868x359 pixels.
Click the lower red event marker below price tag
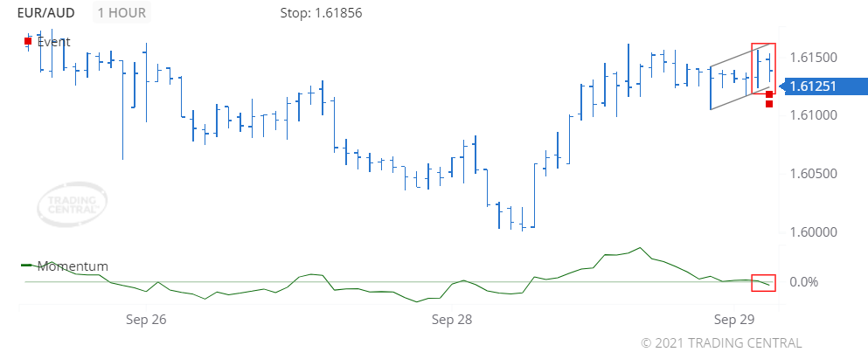769,104
